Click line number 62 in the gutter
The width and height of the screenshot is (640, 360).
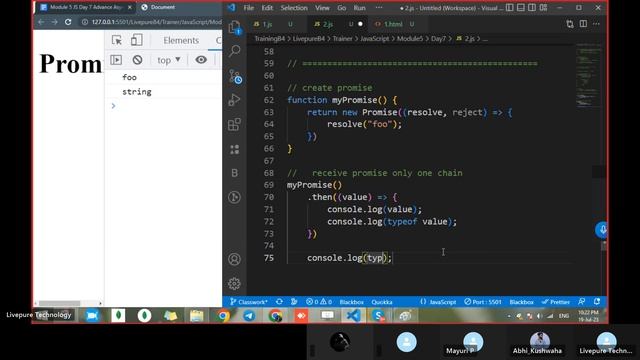pos(269,100)
